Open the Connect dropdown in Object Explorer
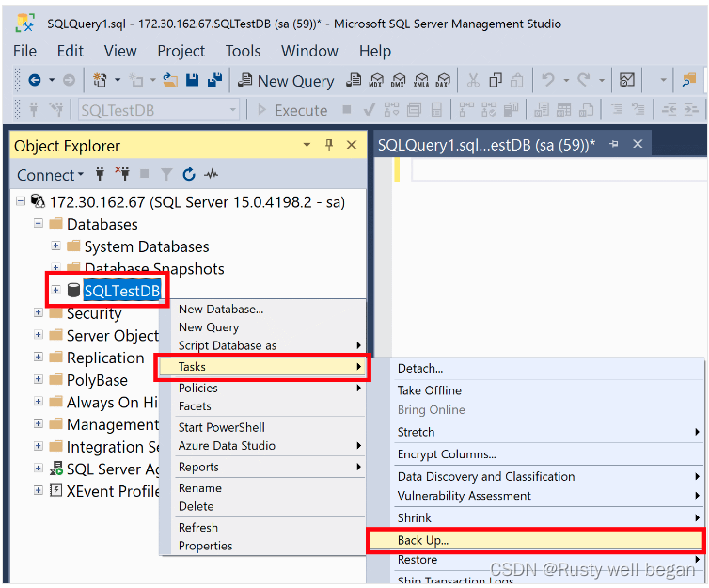Image resolution: width=709 pixels, height=588 pixels. (x=50, y=175)
